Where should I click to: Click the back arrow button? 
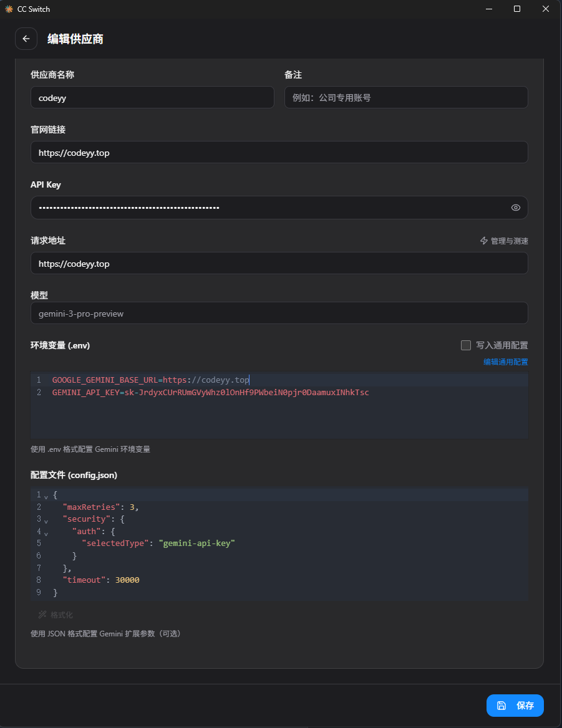pyautogui.click(x=26, y=39)
